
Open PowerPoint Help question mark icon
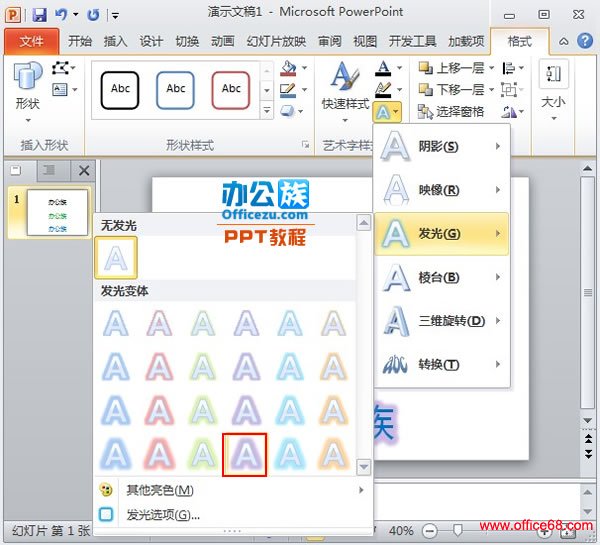coord(585,41)
